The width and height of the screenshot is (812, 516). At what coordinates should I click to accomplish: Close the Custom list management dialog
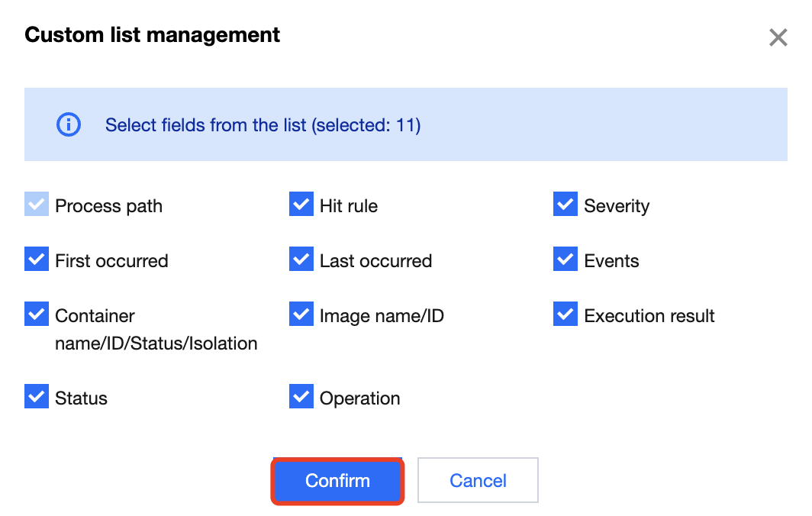[x=778, y=37]
